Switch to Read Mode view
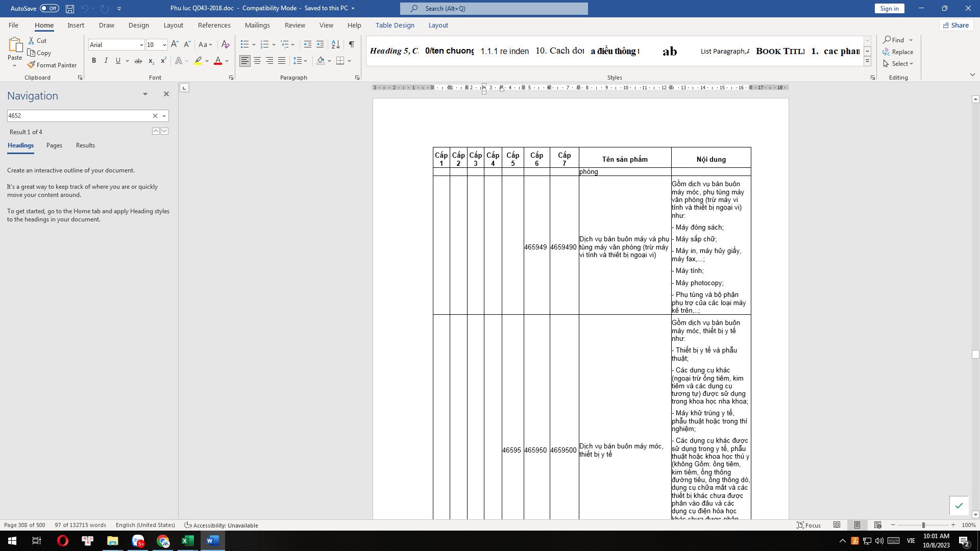 837,525
